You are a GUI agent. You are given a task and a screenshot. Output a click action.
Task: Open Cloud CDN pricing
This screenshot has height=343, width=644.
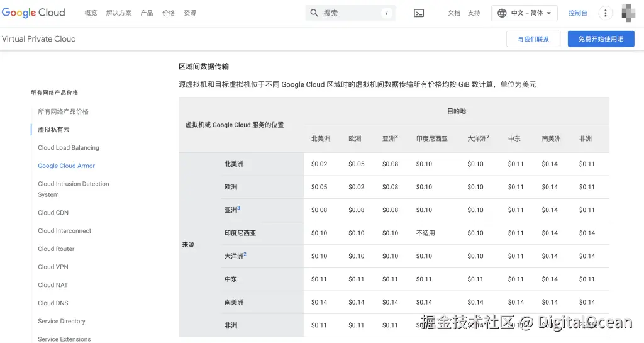[x=53, y=212]
